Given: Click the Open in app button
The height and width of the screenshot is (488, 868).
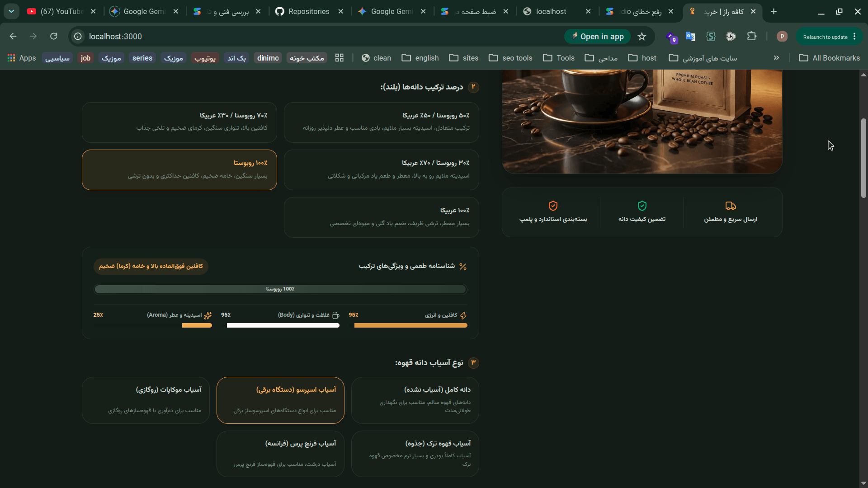Looking at the screenshot, I should click(598, 37).
